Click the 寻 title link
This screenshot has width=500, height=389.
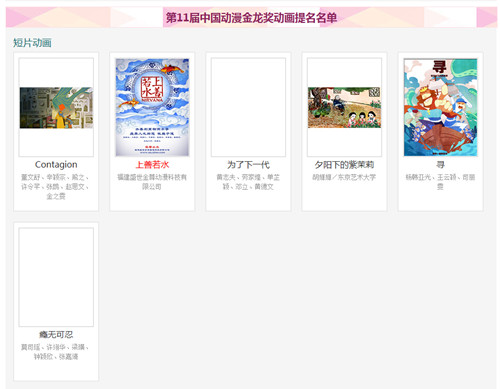440,165
